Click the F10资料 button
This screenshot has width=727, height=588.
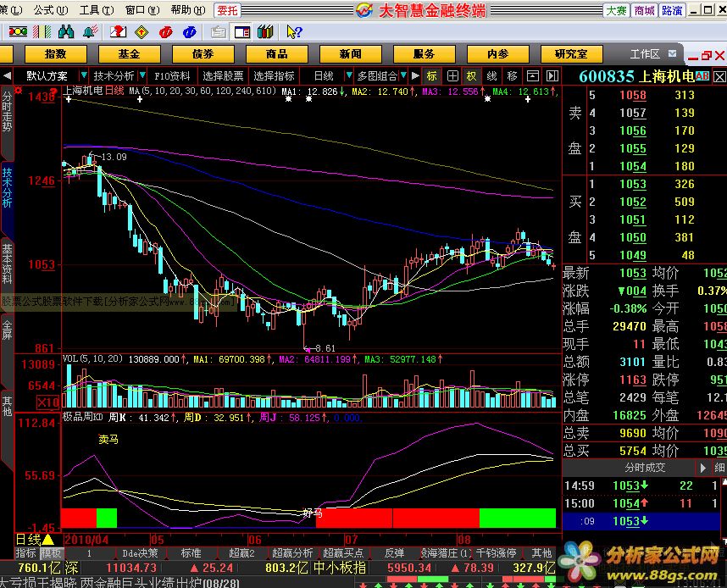[x=173, y=76]
